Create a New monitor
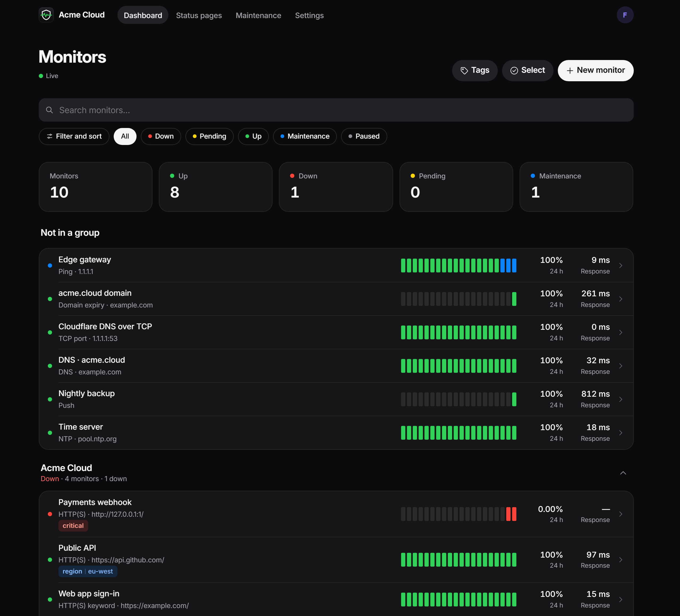 tap(595, 70)
